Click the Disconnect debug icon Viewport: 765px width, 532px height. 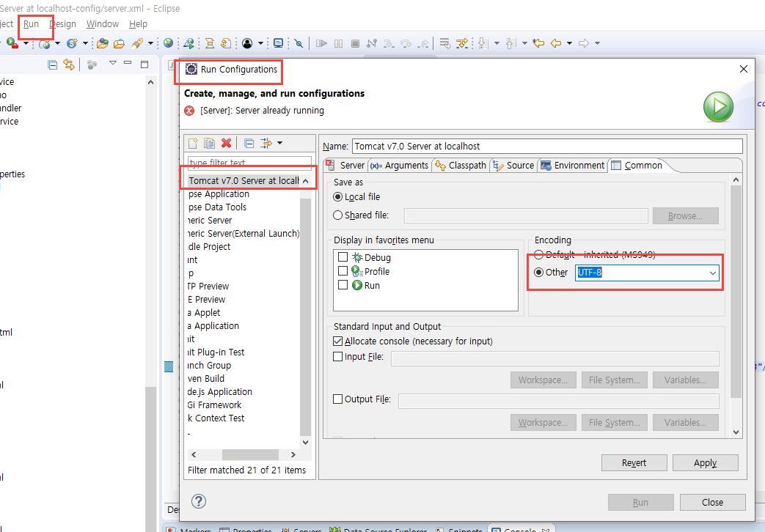pyautogui.click(x=372, y=43)
